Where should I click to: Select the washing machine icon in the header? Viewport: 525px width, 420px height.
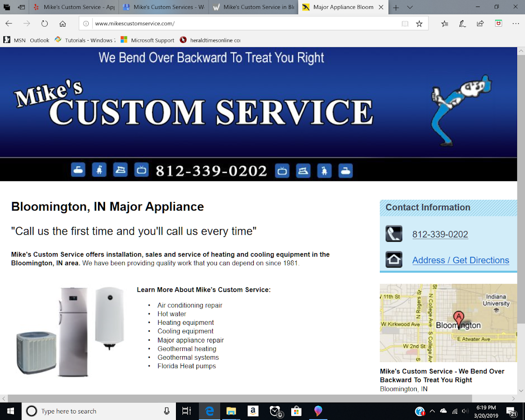click(78, 170)
